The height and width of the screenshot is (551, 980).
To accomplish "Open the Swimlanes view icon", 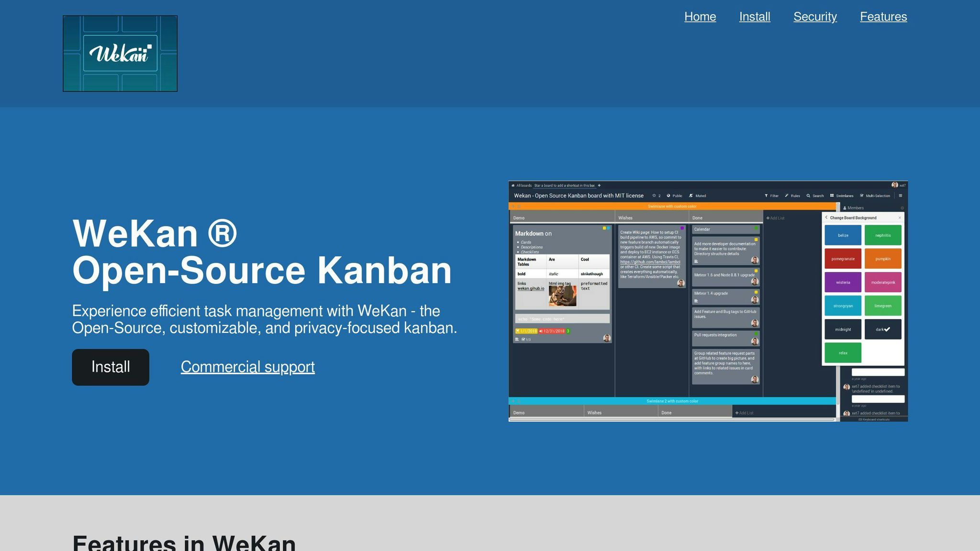I will coord(832,196).
